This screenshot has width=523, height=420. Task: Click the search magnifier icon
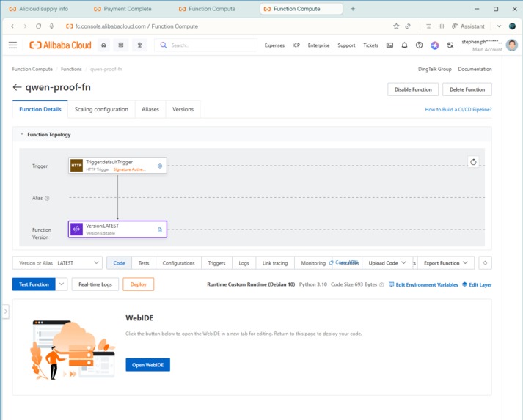(x=164, y=45)
